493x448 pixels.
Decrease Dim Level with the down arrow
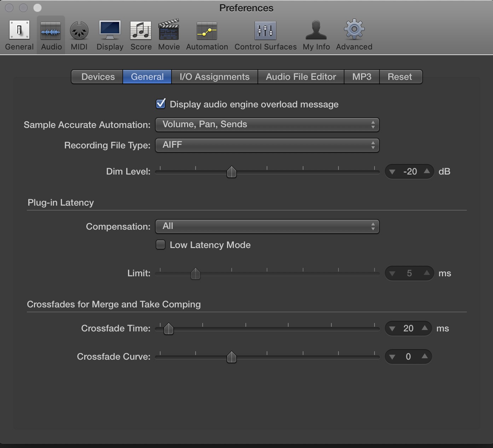(392, 172)
